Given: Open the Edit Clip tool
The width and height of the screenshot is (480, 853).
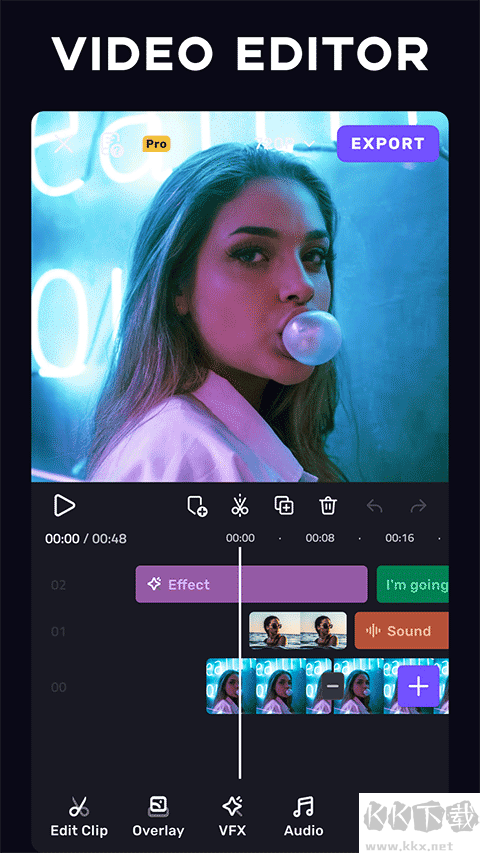Looking at the screenshot, I should [x=79, y=817].
